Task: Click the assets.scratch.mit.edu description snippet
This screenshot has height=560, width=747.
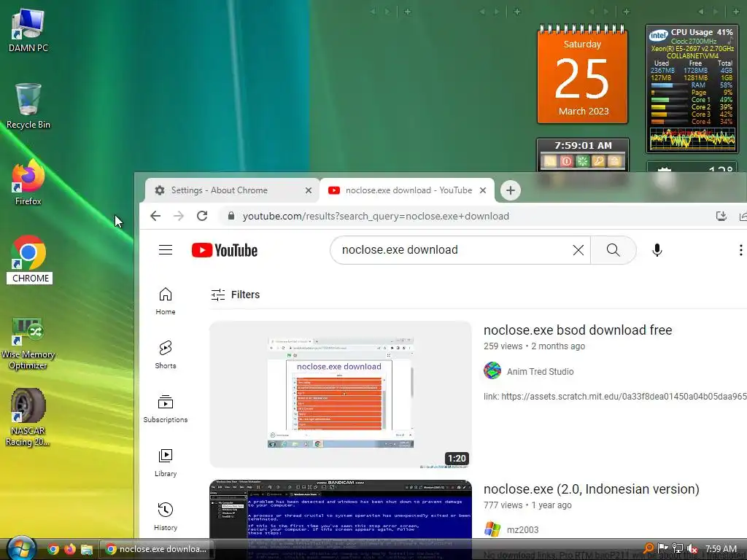Action: click(615, 396)
